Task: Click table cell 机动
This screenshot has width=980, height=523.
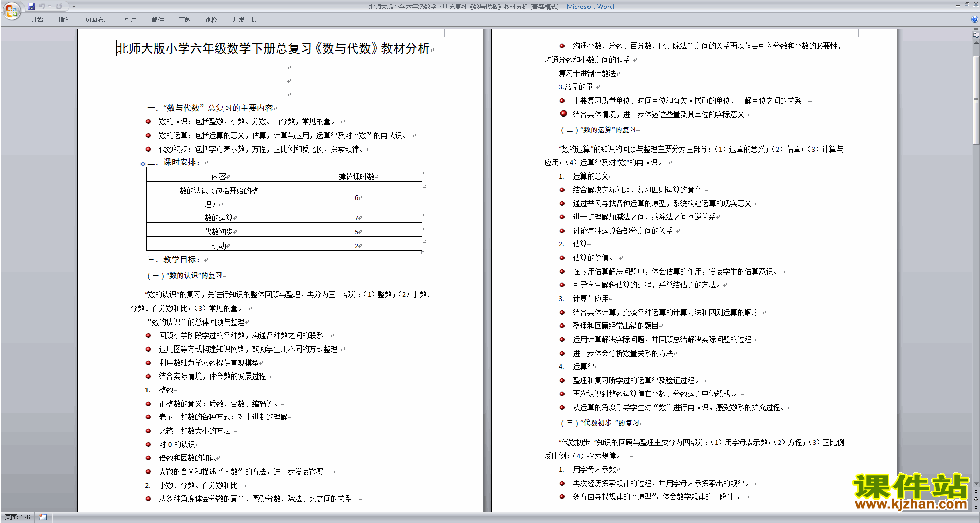Action: tap(212, 244)
